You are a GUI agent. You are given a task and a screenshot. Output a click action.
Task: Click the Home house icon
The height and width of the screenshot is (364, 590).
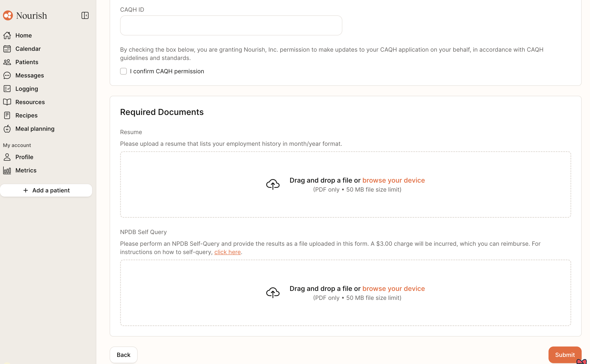click(x=7, y=35)
